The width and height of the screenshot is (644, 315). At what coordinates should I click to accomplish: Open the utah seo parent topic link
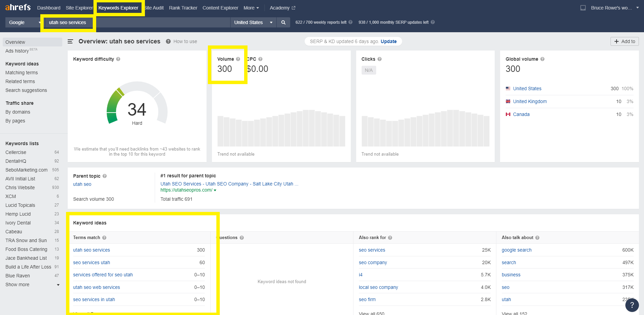(x=82, y=184)
